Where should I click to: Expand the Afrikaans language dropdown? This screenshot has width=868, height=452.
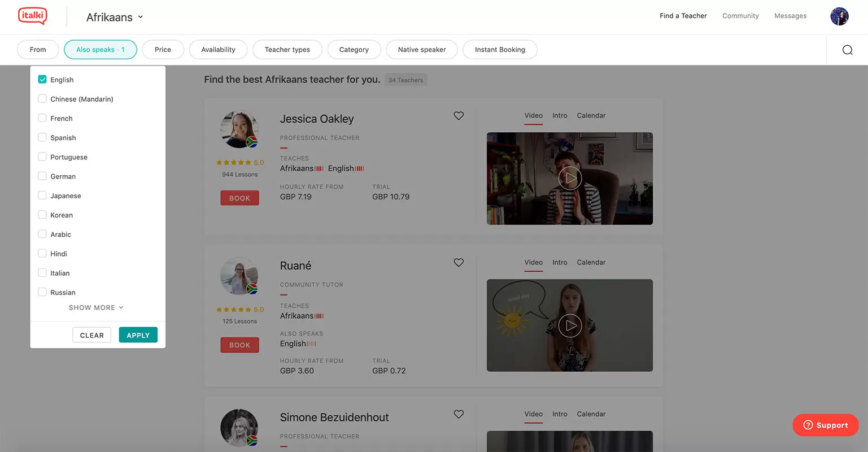tap(115, 17)
